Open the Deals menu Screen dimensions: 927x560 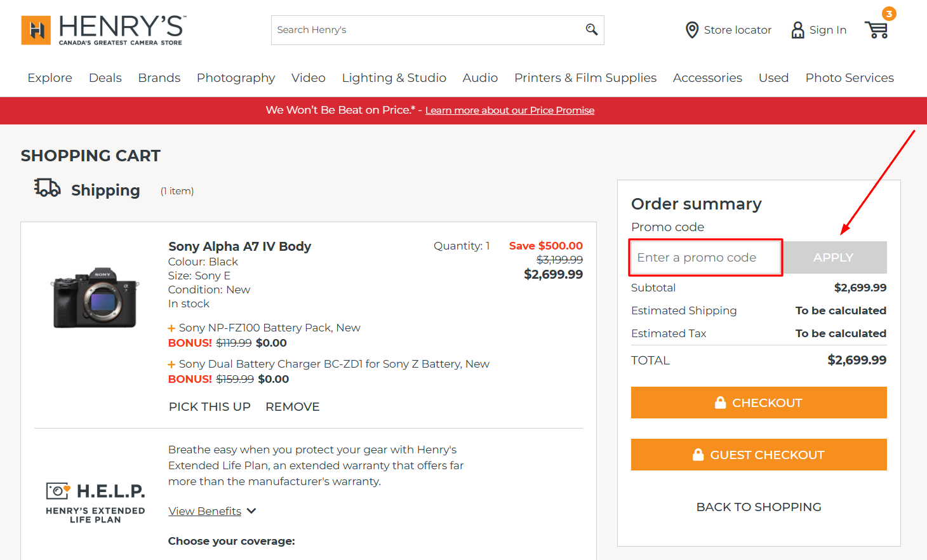click(105, 77)
